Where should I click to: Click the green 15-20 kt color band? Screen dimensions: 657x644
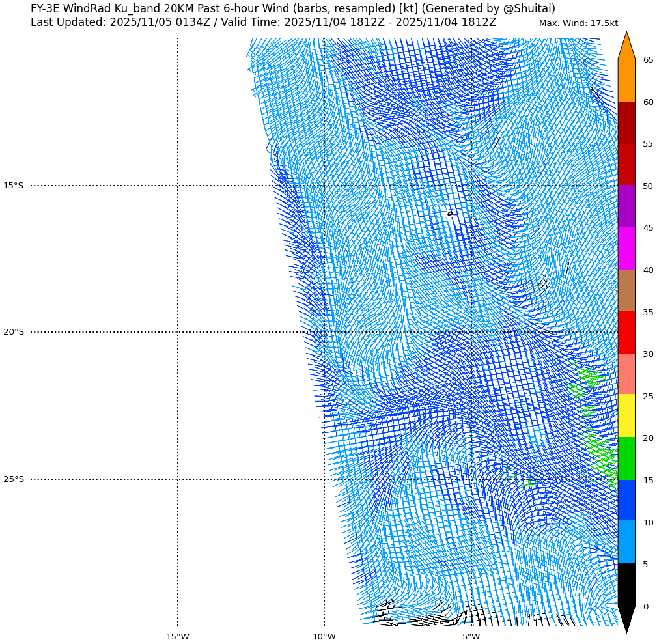(x=626, y=458)
